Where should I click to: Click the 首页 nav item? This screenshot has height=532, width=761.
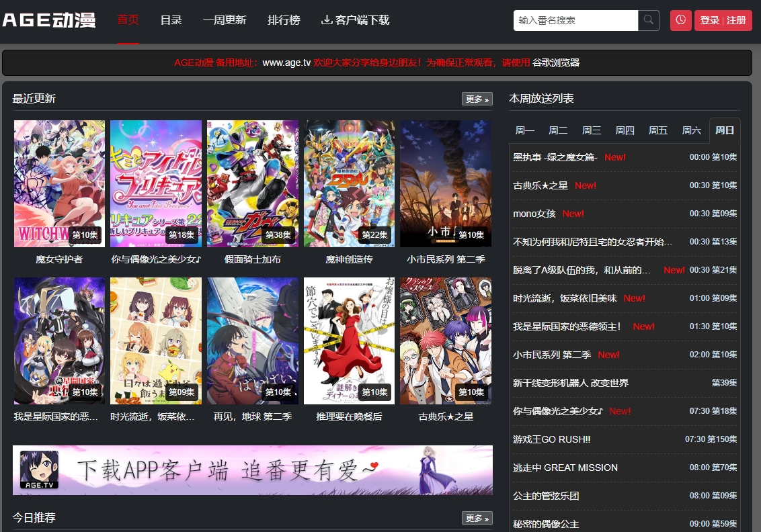coord(128,20)
